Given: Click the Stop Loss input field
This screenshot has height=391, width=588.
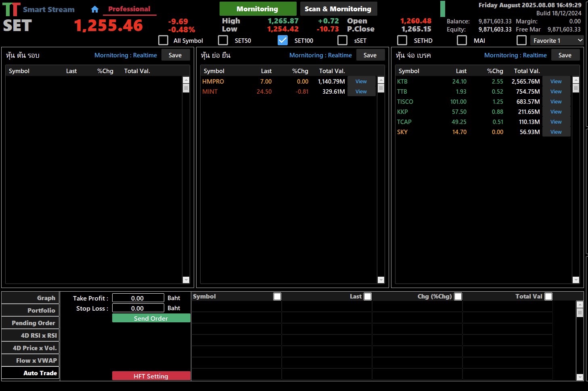Looking at the screenshot, I should (x=138, y=308).
